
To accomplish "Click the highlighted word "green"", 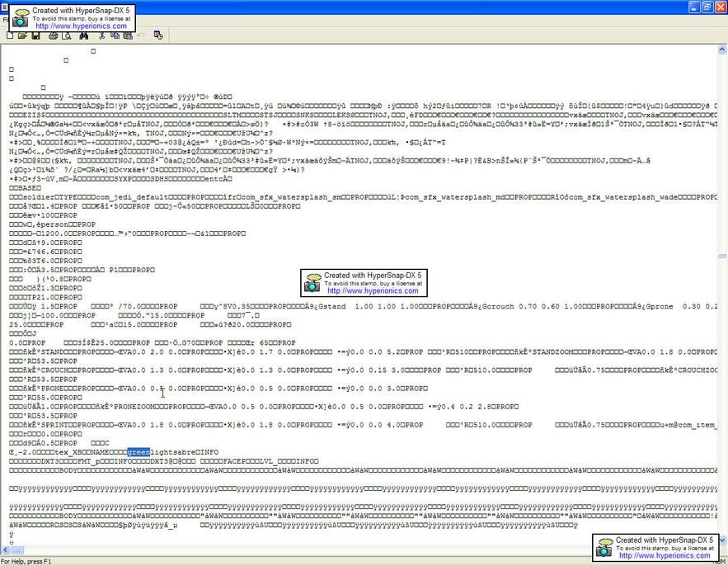I will 139,452.
